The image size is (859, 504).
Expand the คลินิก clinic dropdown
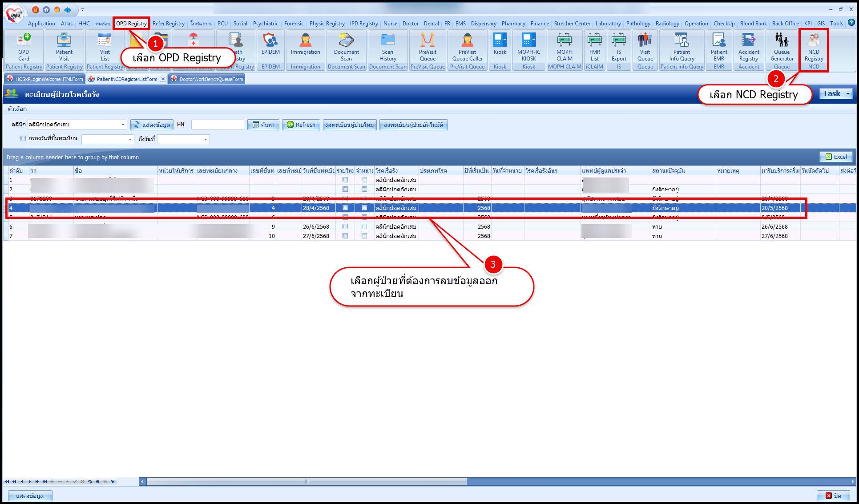pyautogui.click(x=123, y=125)
